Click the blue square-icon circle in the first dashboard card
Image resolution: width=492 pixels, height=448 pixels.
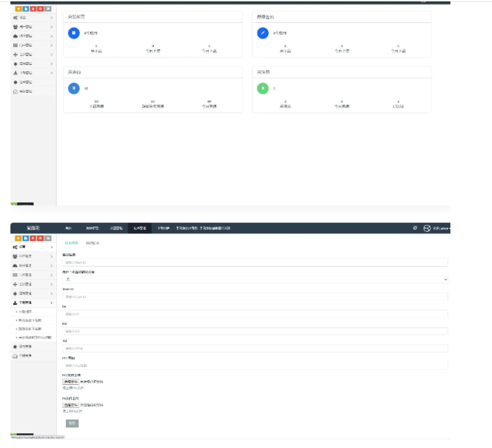73,33
